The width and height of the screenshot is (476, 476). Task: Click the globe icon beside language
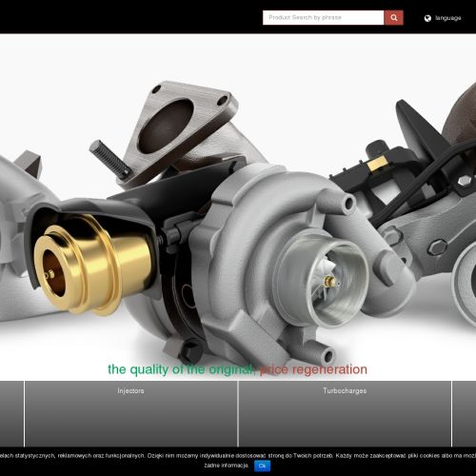pyautogui.click(x=427, y=18)
